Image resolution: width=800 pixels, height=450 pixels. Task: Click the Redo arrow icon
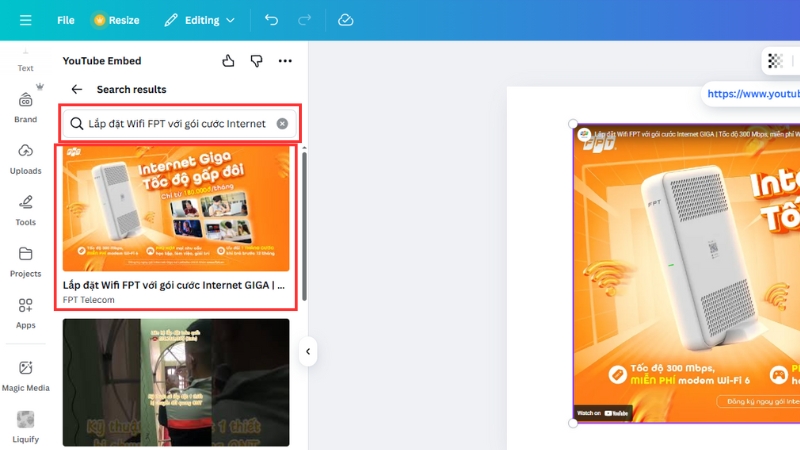pyautogui.click(x=304, y=20)
